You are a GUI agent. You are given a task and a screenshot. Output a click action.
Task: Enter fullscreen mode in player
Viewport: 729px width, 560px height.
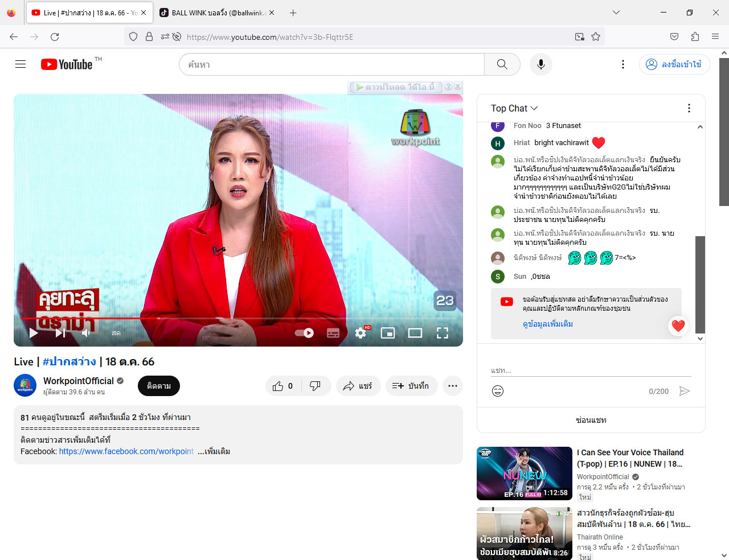click(x=443, y=333)
